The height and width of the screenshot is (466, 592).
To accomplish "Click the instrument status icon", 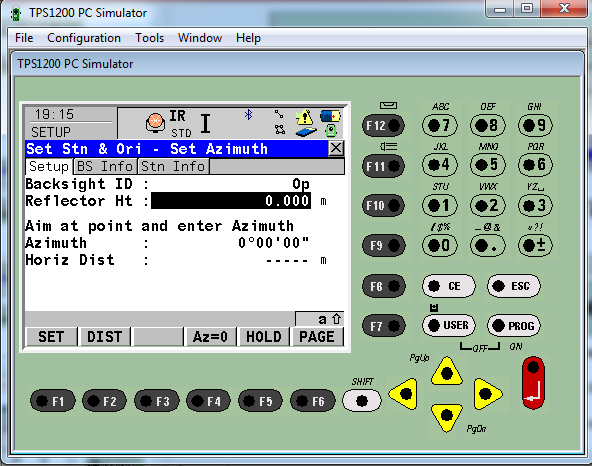I will click(331, 131).
